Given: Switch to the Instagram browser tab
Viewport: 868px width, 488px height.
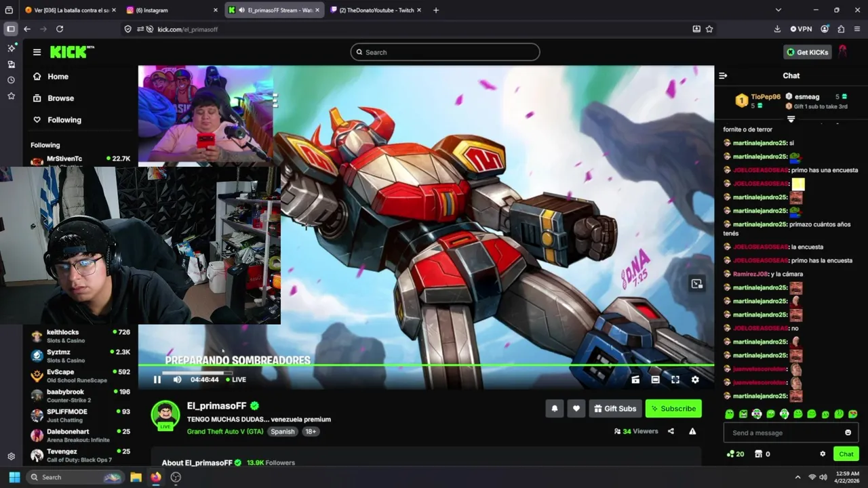Looking at the screenshot, I should click(x=172, y=10).
